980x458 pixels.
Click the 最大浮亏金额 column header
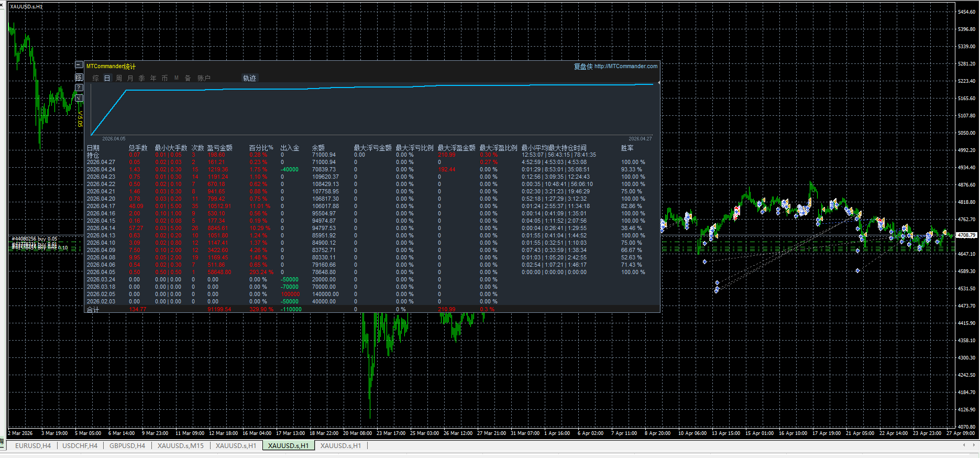click(x=373, y=148)
